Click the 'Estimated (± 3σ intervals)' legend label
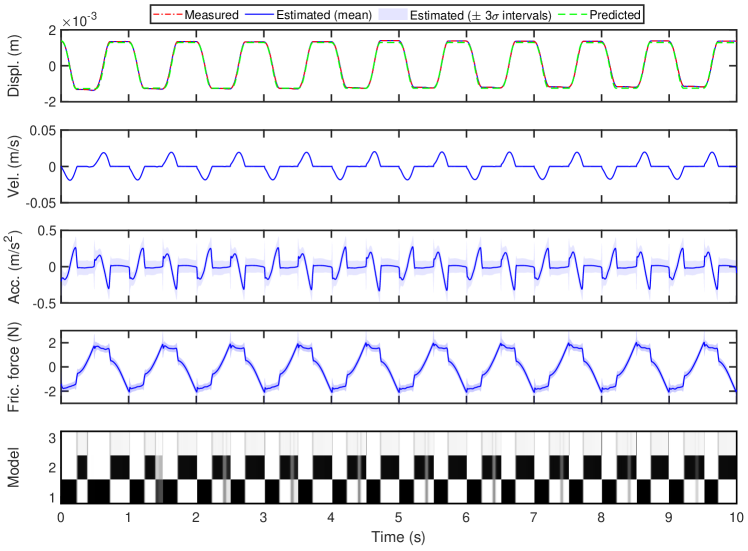 click(480, 15)
